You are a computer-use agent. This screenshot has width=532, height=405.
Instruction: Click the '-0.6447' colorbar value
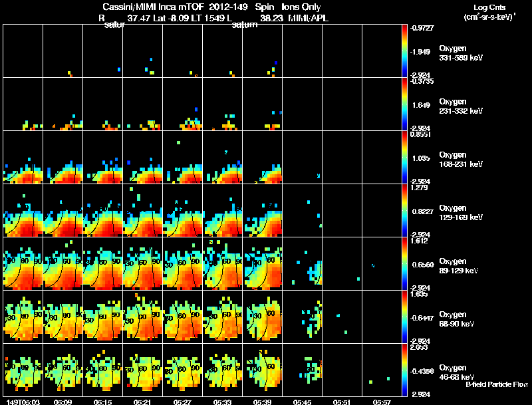[422, 318]
